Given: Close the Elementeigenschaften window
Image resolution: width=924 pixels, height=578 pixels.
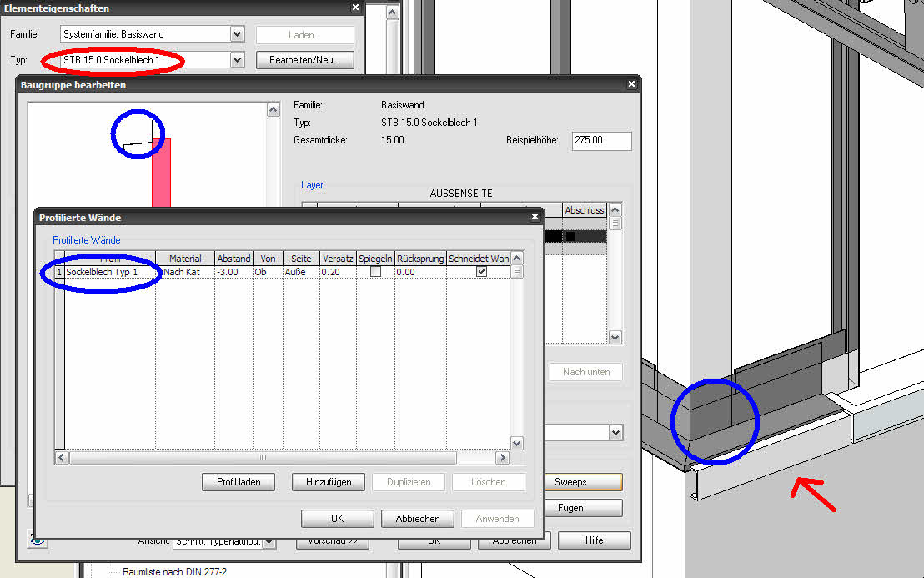Looking at the screenshot, I should pyautogui.click(x=355, y=8).
